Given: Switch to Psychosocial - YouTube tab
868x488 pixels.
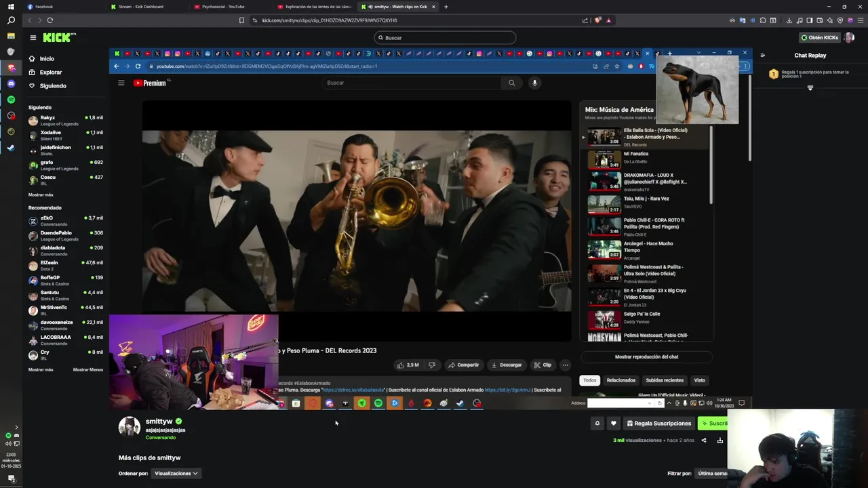Looking at the screenshot, I should (x=231, y=7).
